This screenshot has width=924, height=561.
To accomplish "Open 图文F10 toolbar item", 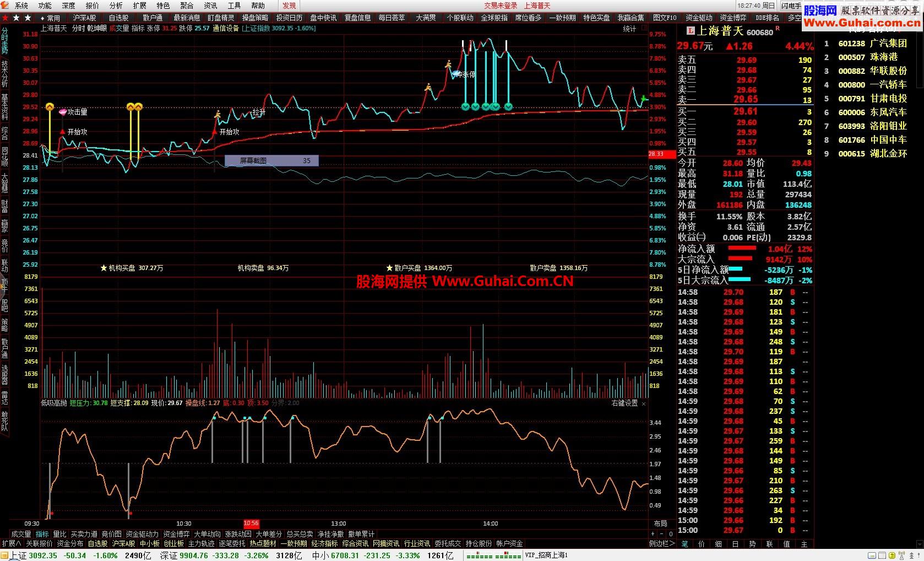I will tap(664, 18).
